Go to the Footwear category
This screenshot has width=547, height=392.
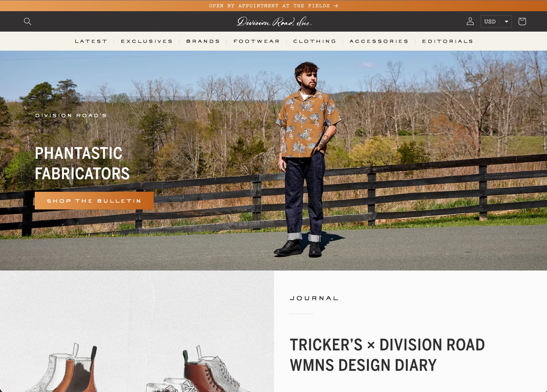click(x=256, y=41)
